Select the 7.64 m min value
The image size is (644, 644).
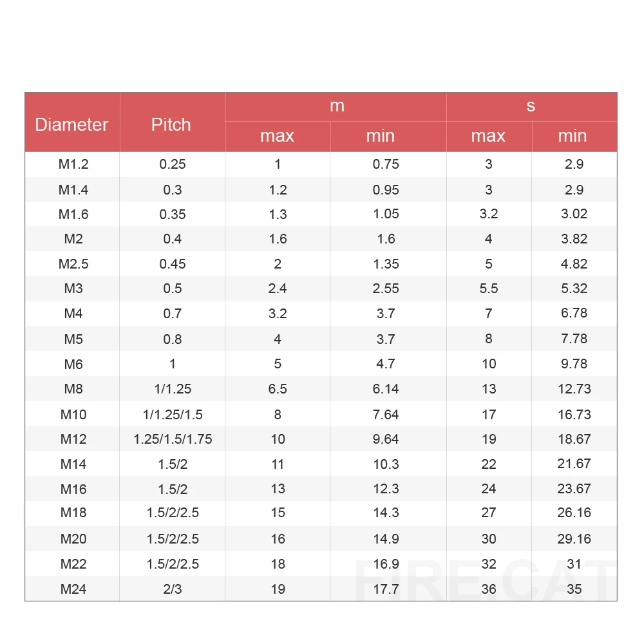point(386,414)
